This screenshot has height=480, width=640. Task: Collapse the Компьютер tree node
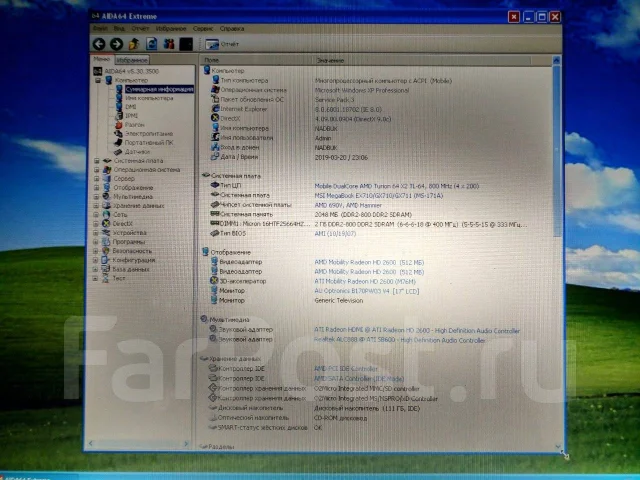(x=98, y=80)
